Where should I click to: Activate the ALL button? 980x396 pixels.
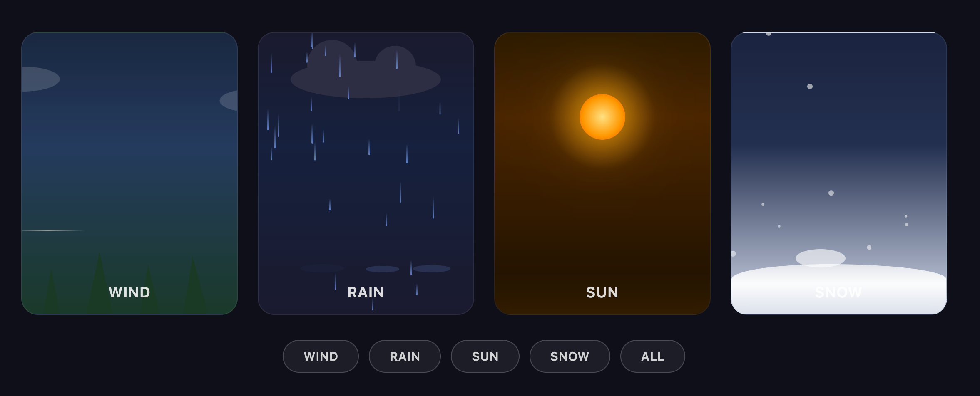[652, 356]
